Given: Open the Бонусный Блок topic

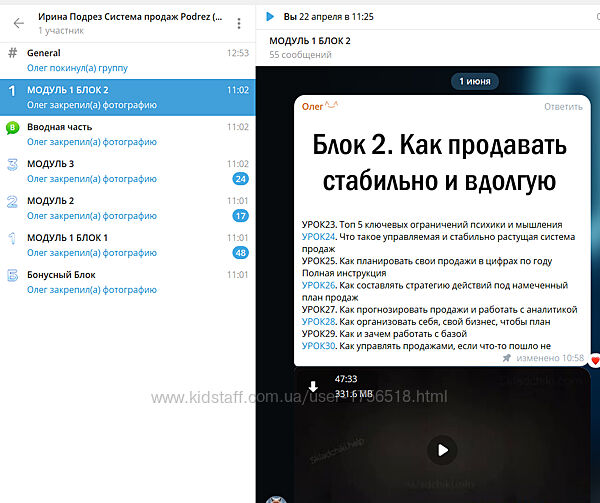Looking at the screenshot, I should coord(62,275).
